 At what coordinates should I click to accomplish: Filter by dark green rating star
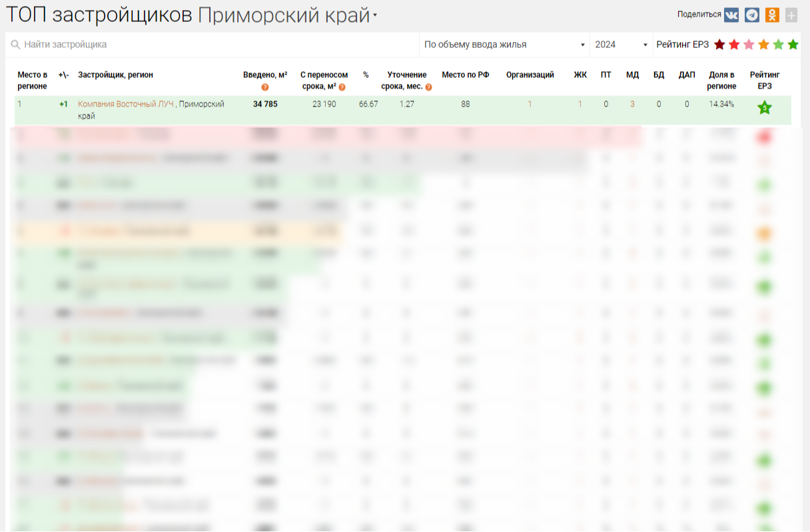[793, 45]
